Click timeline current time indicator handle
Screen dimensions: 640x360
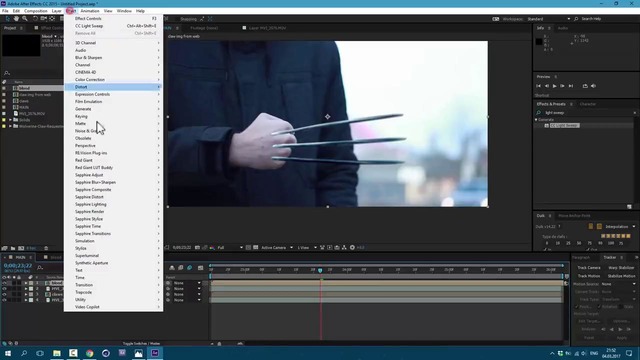pos(320,270)
